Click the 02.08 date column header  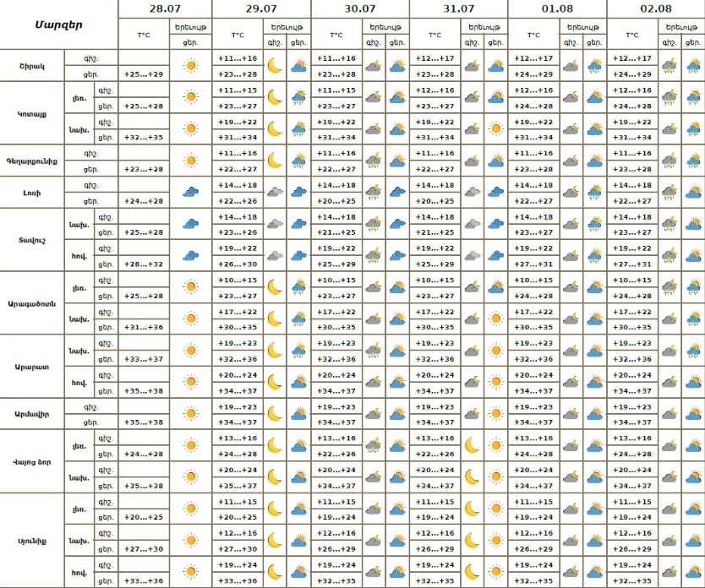(655, 8)
